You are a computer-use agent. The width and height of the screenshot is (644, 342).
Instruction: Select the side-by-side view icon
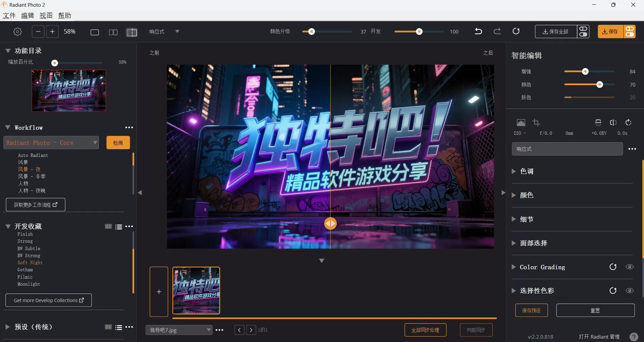pyautogui.click(x=113, y=32)
